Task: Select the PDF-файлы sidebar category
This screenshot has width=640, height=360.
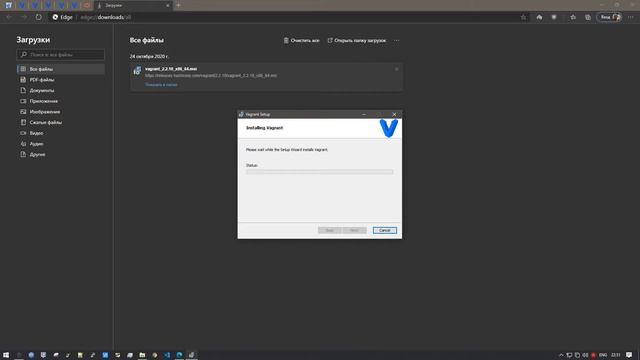Action: 60,80
